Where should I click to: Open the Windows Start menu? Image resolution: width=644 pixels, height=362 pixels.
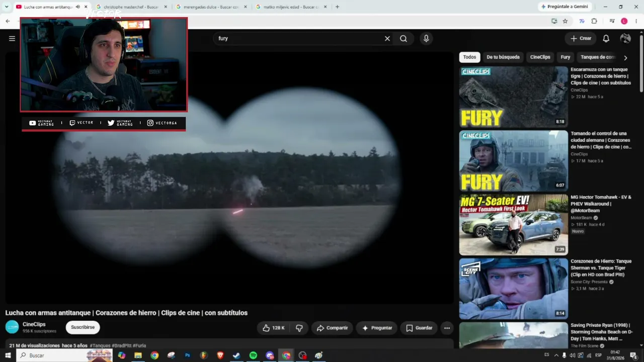coord(8,355)
